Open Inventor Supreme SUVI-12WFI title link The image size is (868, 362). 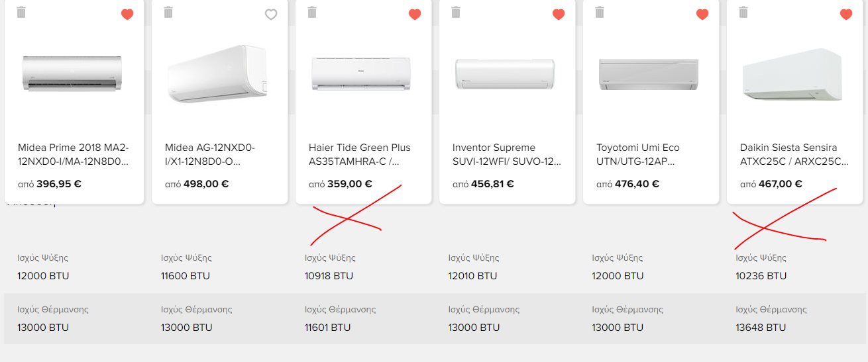507,154
